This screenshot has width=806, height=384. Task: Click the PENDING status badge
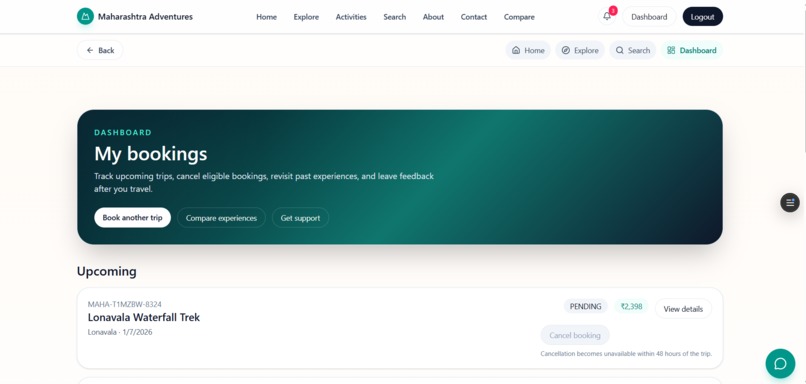(x=585, y=306)
